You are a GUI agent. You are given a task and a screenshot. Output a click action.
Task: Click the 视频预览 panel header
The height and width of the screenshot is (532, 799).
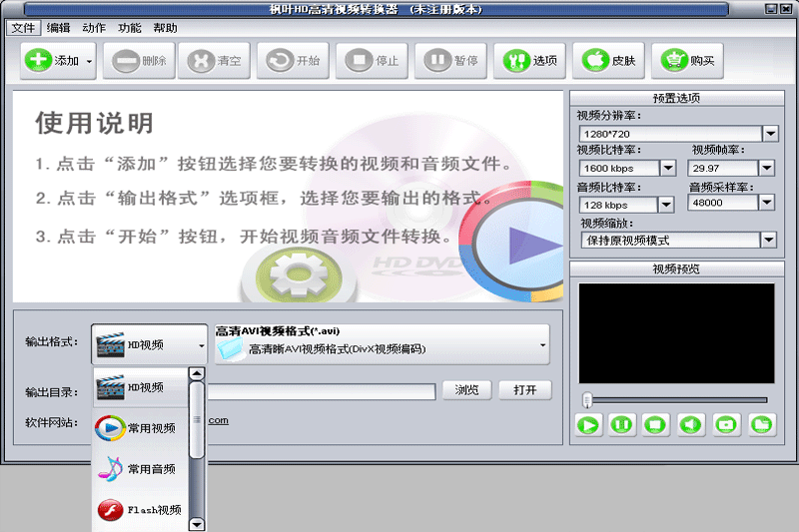click(677, 268)
